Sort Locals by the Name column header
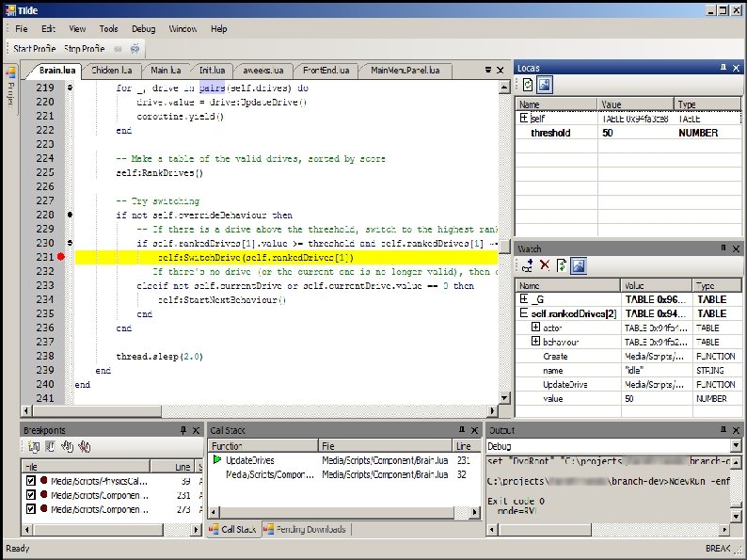 556,104
